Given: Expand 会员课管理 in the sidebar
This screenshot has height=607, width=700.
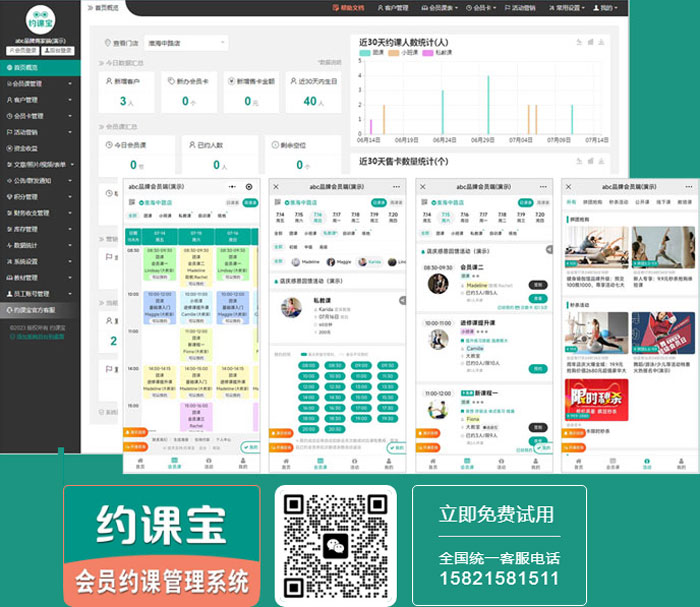Looking at the screenshot, I should 40,84.
